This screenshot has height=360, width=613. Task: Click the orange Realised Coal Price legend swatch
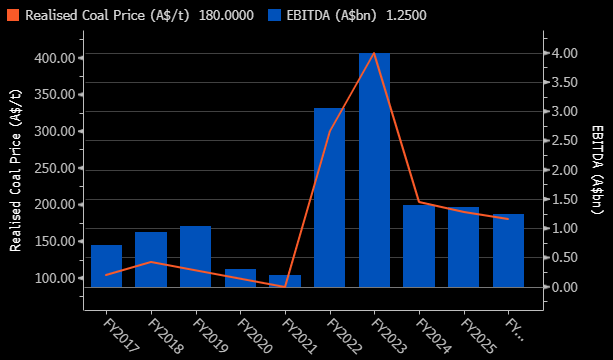(14, 15)
